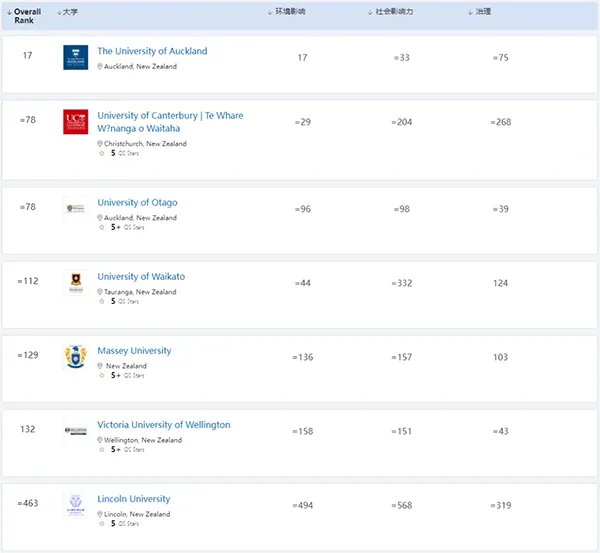Image resolution: width=600 pixels, height=553 pixels.
Task: Click the Victoria University of Wellington logo
Action: 75,431
